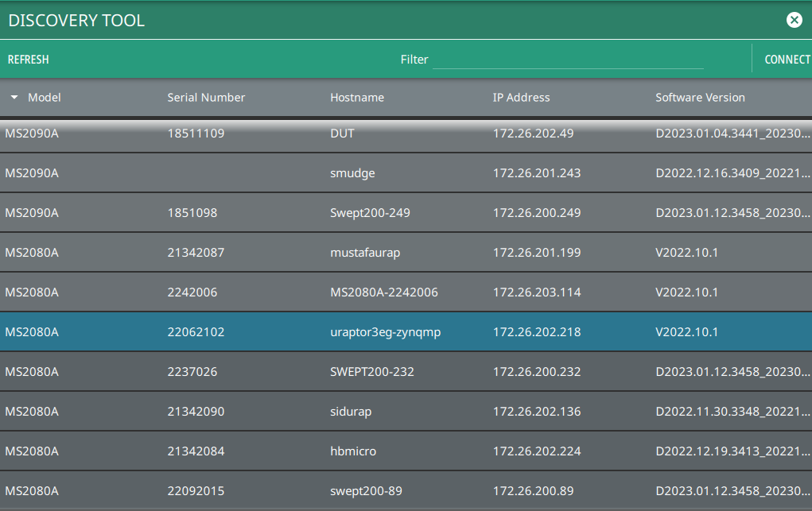Viewport: 812px width, 511px height.
Task: Sort by the Model column header
Action: [45, 98]
